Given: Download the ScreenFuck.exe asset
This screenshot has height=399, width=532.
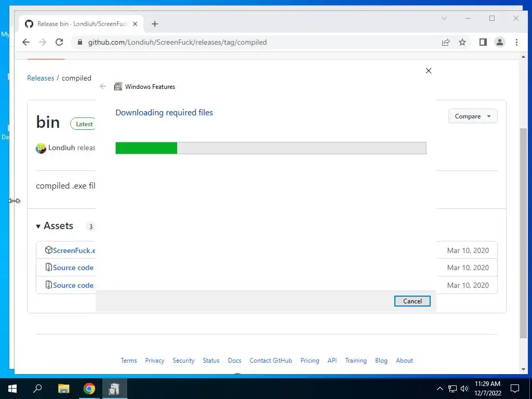Looking at the screenshot, I should coord(74,250).
